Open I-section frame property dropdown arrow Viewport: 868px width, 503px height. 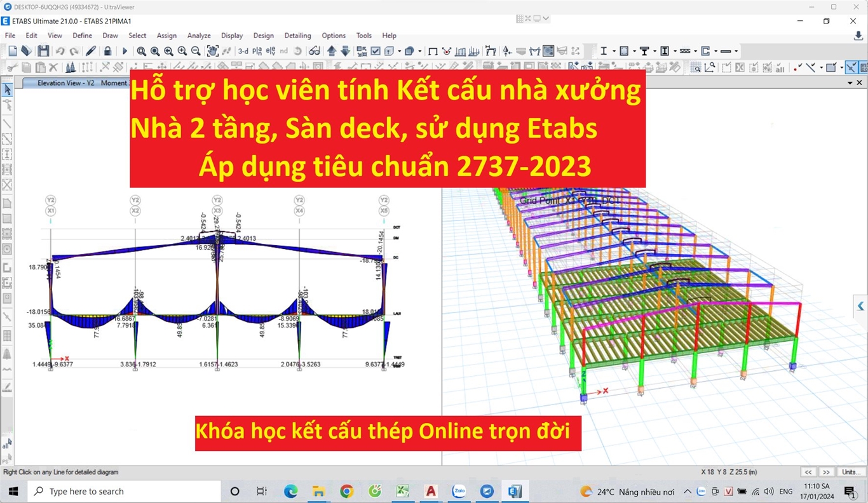[x=614, y=51]
